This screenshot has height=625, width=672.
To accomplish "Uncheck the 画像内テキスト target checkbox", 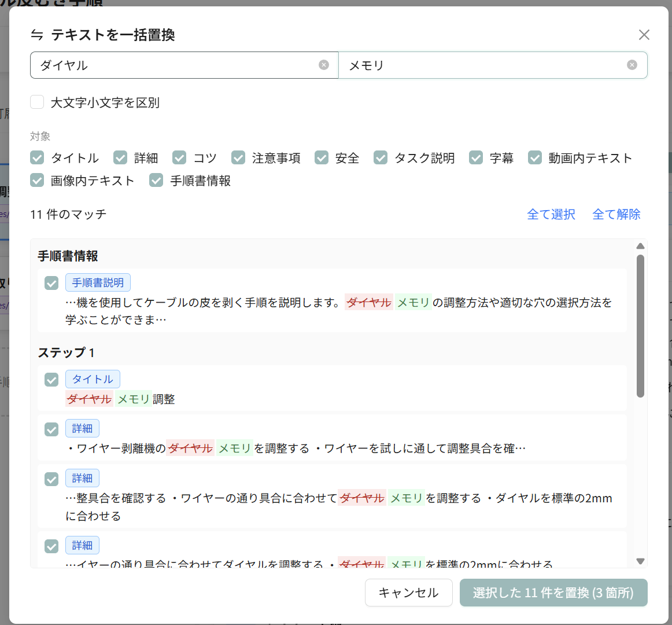I will coord(37,180).
